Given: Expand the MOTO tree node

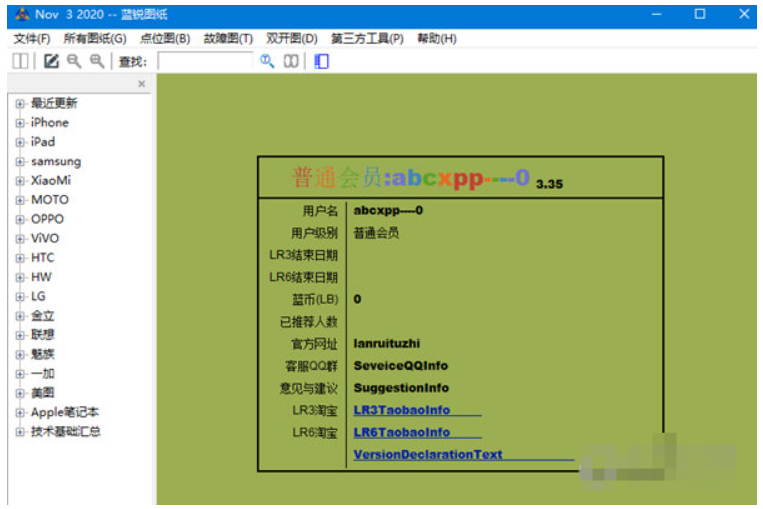Looking at the screenshot, I should (20, 200).
